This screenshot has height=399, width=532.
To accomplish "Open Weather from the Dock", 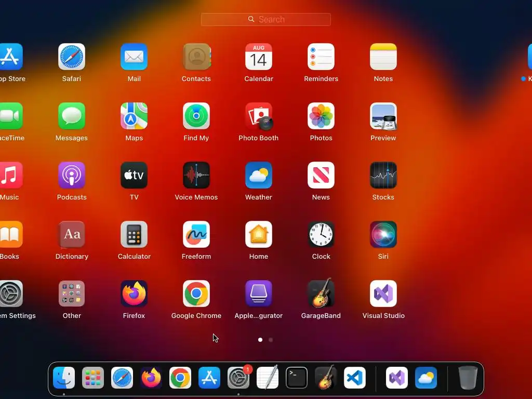I will pos(426,378).
